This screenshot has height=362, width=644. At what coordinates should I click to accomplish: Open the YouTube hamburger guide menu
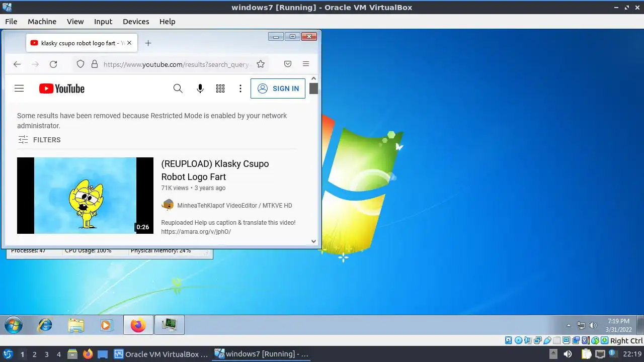(19, 88)
